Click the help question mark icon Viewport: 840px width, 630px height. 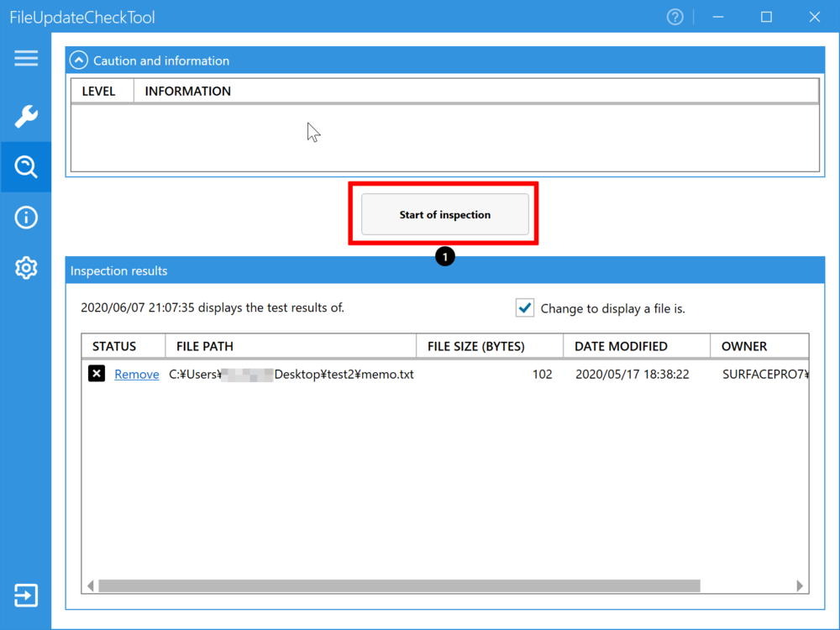675,17
